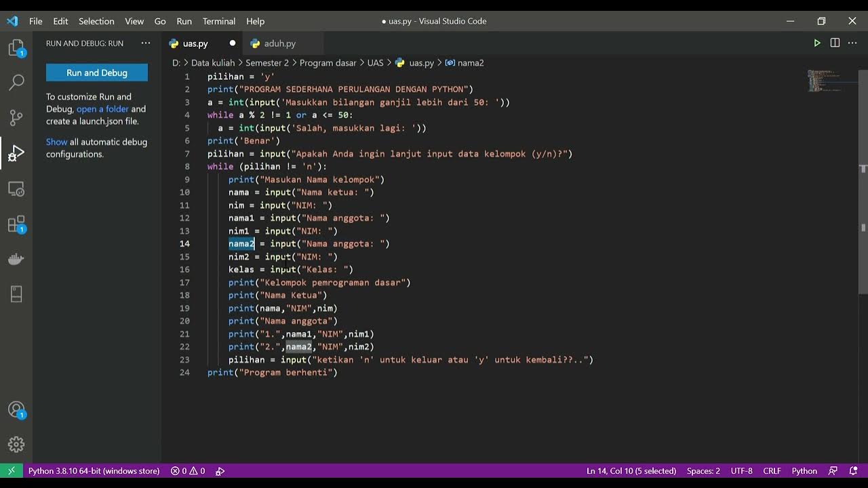Expand 'Program dasar' breadcrumb segment

328,62
